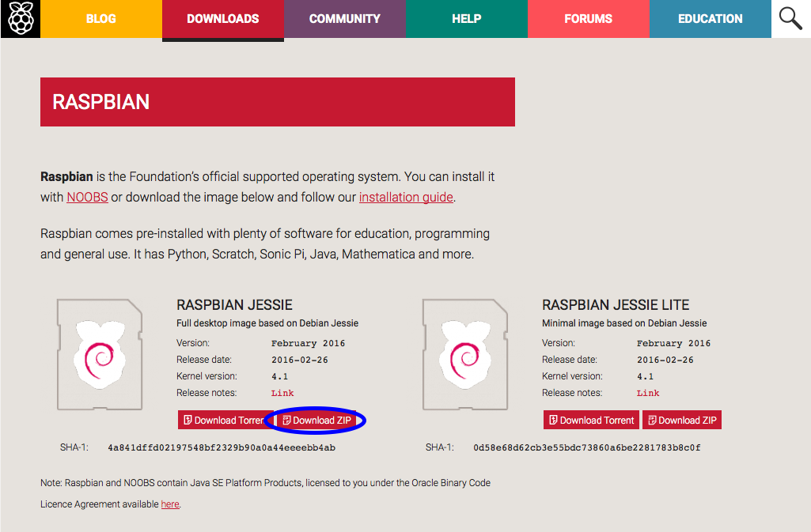Click the Raspberry Pi logo
The width and height of the screenshot is (811, 532).
click(x=20, y=18)
